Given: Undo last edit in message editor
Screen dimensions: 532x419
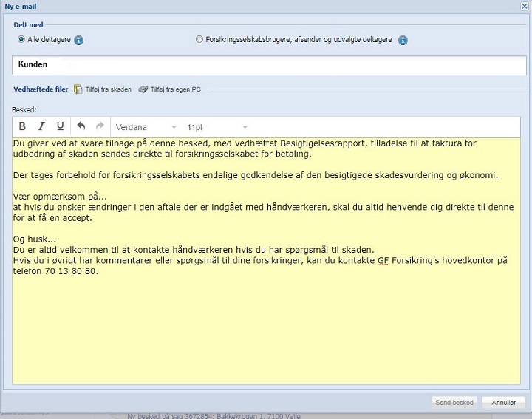Looking at the screenshot, I should pos(81,126).
